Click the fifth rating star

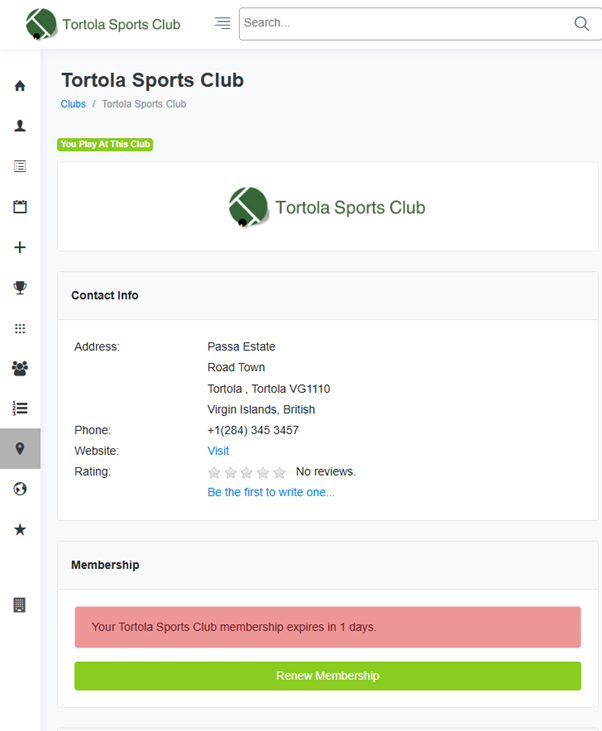[x=279, y=472]
